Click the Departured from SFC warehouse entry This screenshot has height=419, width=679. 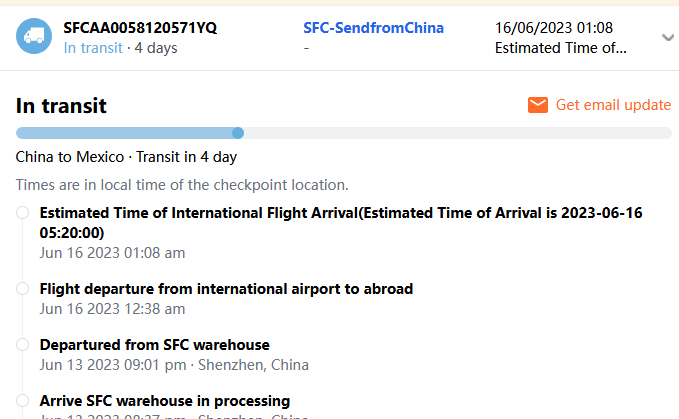tap(155, 345)
